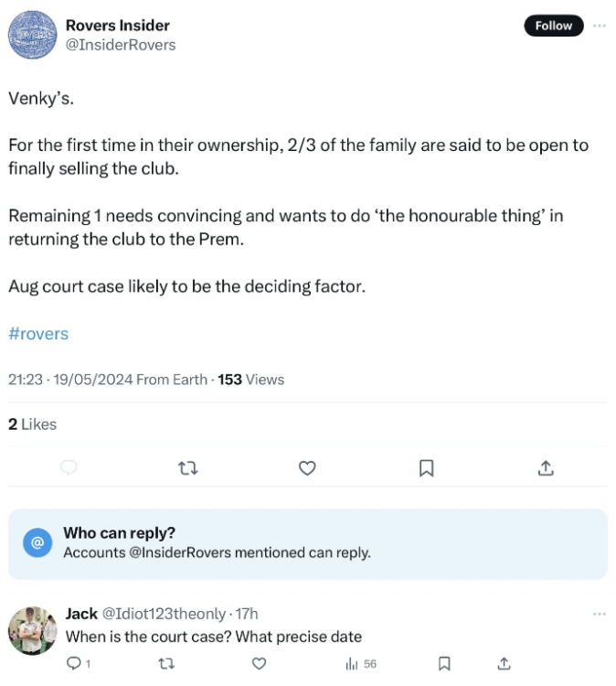Share the Rovers Insider tweet
Image resolution: width=616 pixels, height=686 pixels.
pos(545,468)
